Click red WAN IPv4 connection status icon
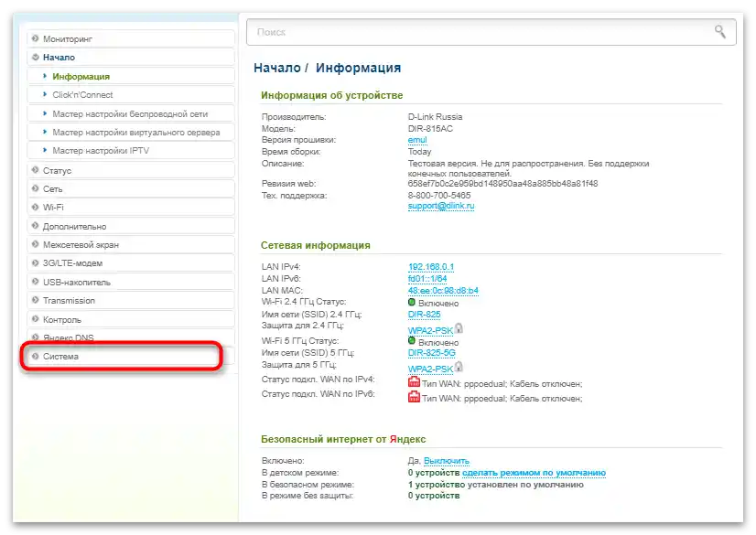This screenshot has width=756, height=535. (x=414, y=382)
